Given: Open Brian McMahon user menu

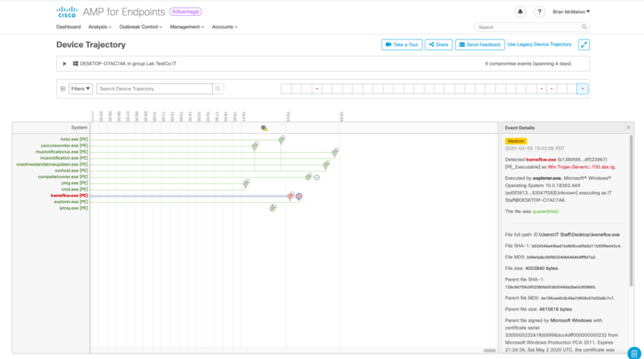Looking at the screenshot, I should coord(571,12).
